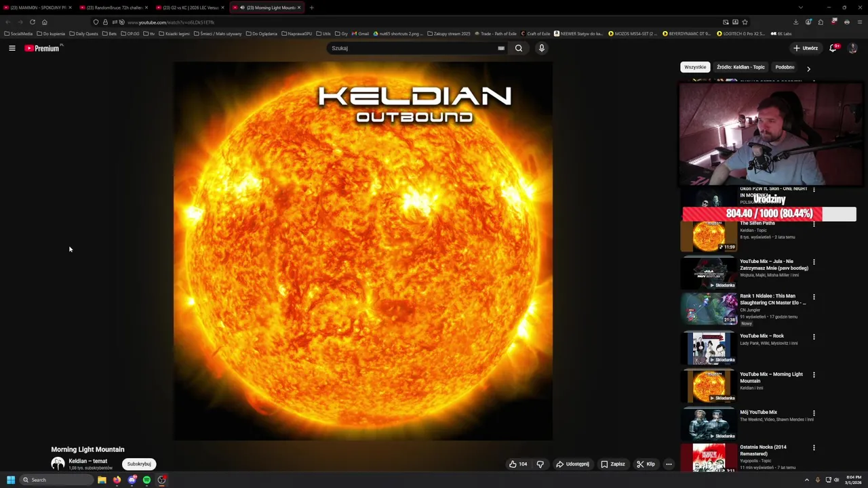Viewport: 868px width, 488px height.
Task: Start voice search with microphone icon
Action: [541, 48]
